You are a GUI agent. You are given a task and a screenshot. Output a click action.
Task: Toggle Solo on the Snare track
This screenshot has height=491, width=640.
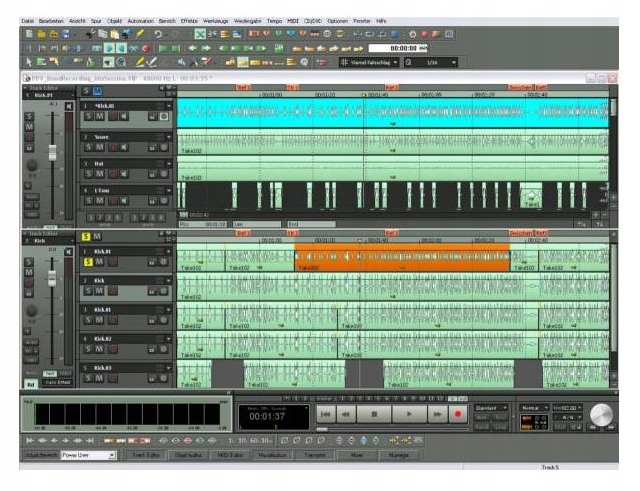pos(88,147)
